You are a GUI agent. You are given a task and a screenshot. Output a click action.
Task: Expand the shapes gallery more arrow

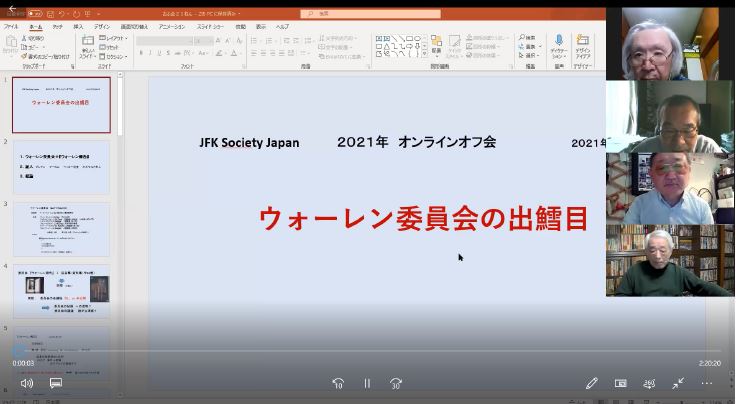(424, 54)
